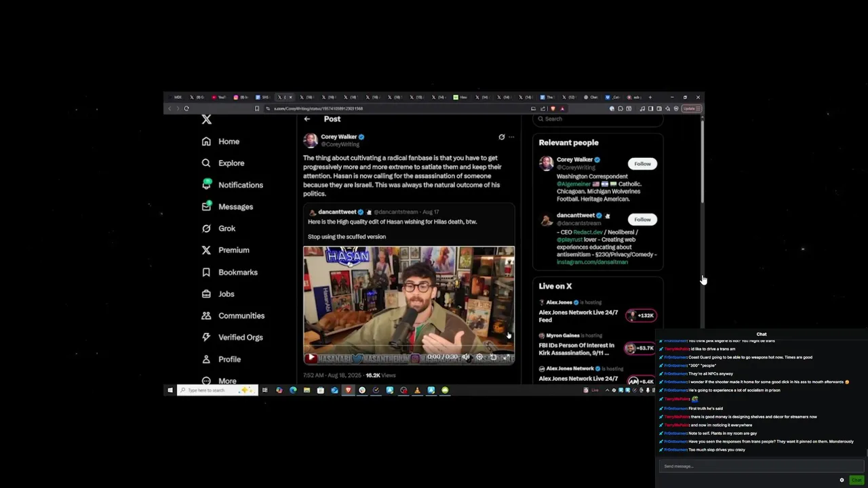This screenshot has height=488, width=868.
Task: Open the Jobs page
Action: 218,294
